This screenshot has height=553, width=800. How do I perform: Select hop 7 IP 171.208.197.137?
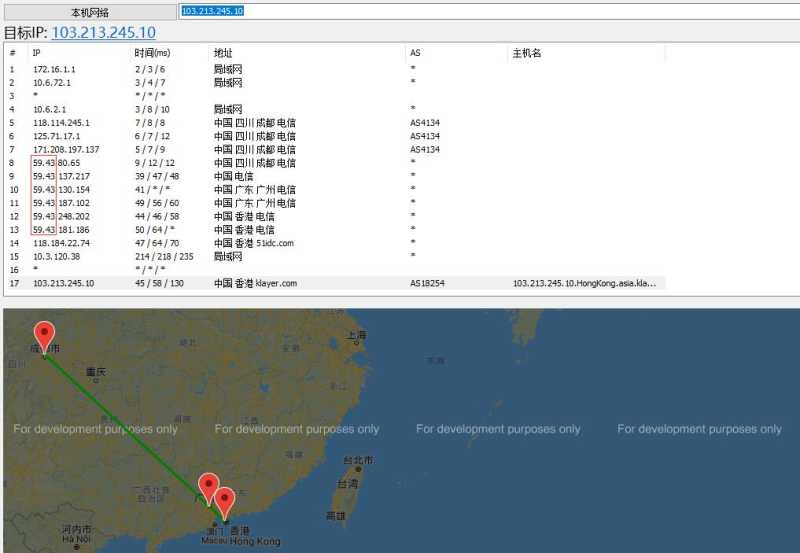coord(66,149)
